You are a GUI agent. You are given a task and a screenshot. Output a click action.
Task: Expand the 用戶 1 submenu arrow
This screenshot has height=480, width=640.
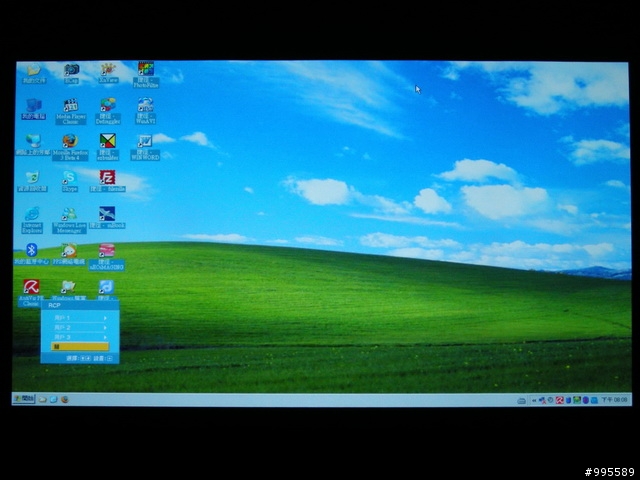pos(105,318)
